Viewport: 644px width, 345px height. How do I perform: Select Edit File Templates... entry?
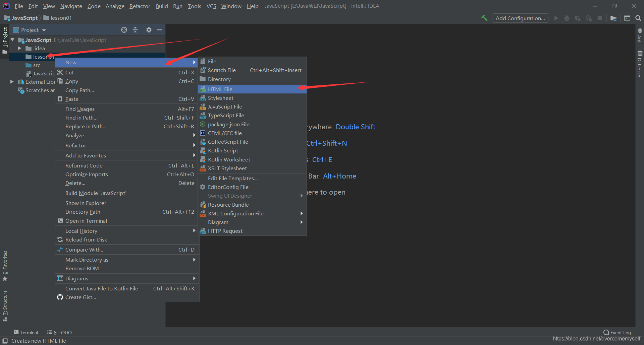tap(252, 178)
